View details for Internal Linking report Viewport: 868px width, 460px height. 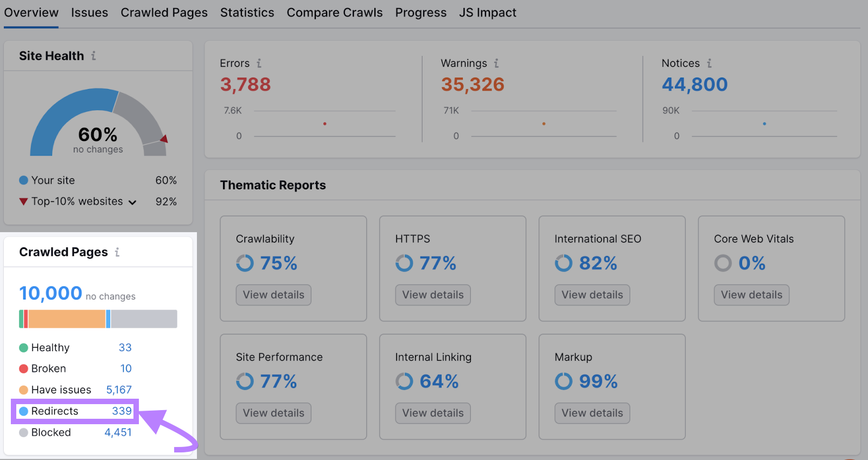coord(432,413)
